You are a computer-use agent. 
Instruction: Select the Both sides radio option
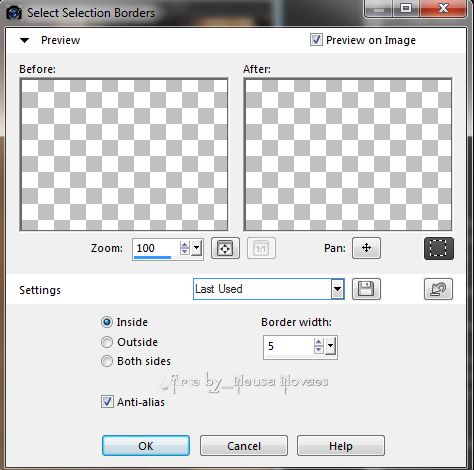(x=107, y=361)
